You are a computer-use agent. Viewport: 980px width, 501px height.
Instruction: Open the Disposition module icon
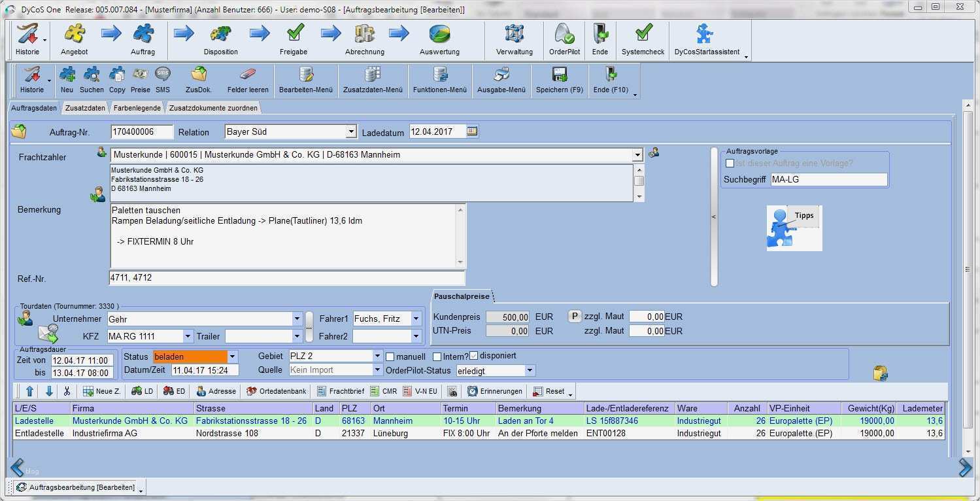coord(220,34)
